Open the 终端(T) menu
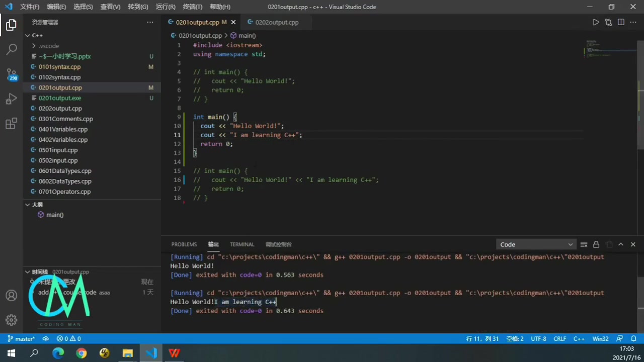The width and height of the screenshot is (644, 362). (x=192, y=7)
